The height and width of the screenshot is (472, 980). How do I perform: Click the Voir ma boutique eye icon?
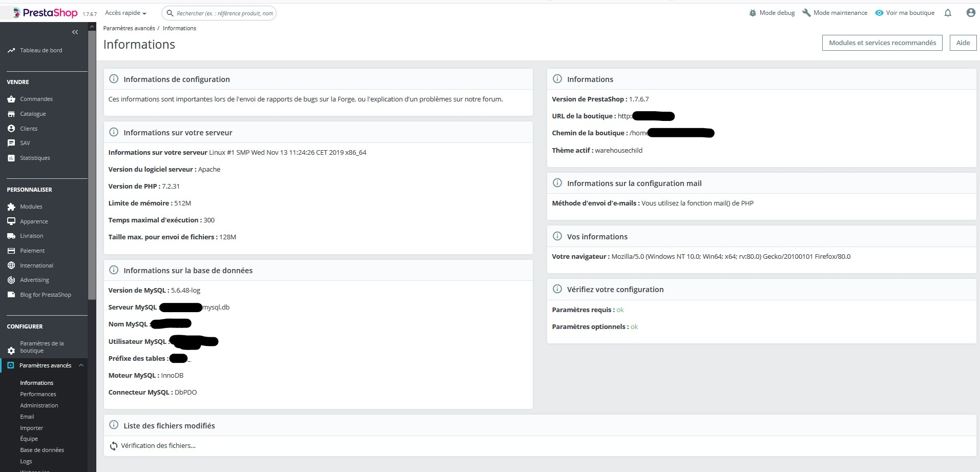coord(879,13)
